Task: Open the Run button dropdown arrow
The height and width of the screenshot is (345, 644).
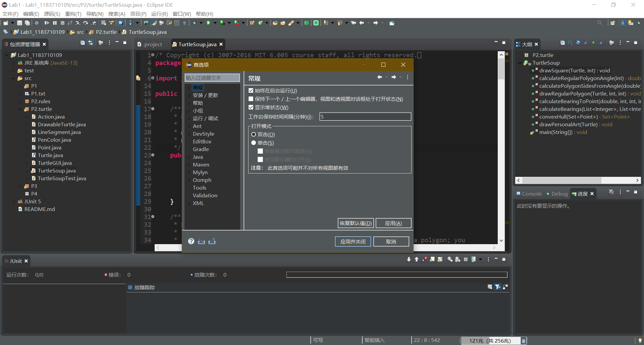Action: click(x=215, y=23)
